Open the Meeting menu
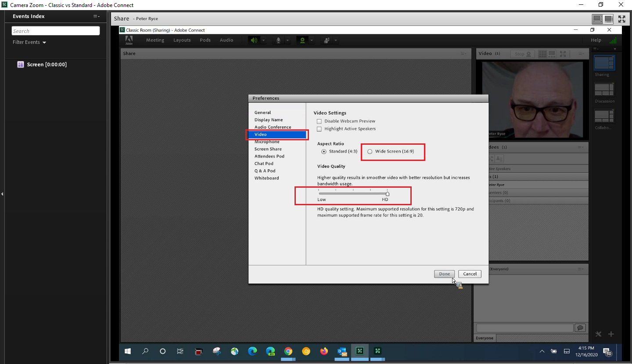This screenshot has width=632, height=364. 155,40
